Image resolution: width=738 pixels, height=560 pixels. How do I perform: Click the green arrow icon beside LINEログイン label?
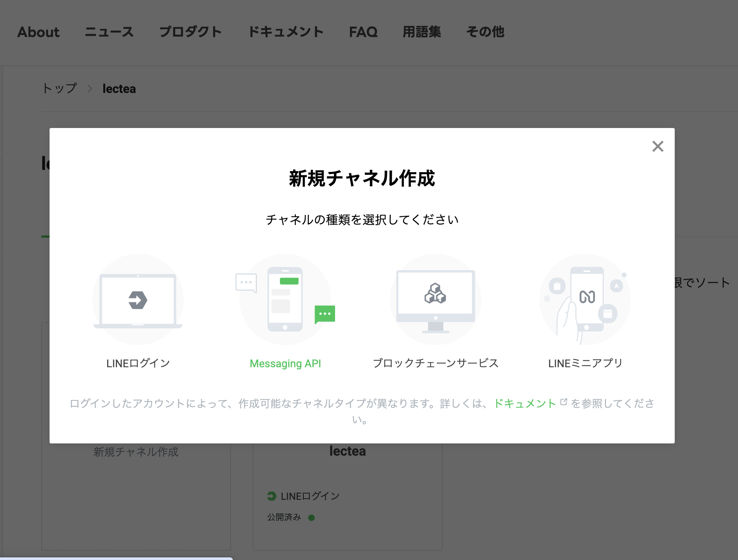(271, 496)
